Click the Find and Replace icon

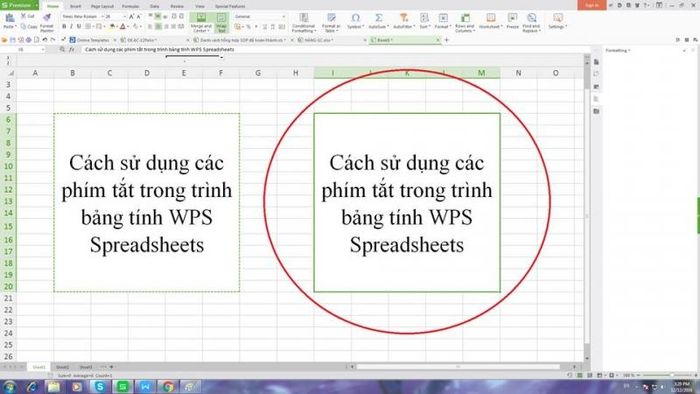tap(531, 18)
